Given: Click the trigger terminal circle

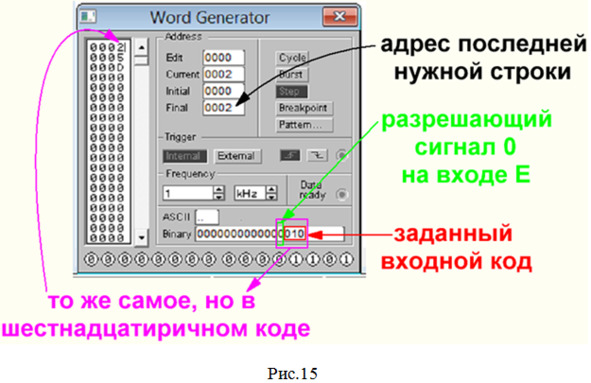Looking at the screenshot, I should tap(341, 155).
